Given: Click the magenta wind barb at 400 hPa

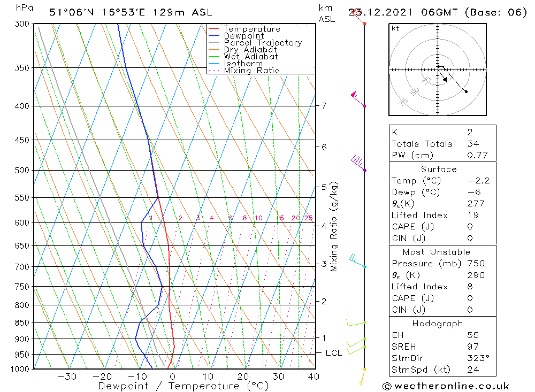Looking at the screenshot, I should [x=358, y=98].
